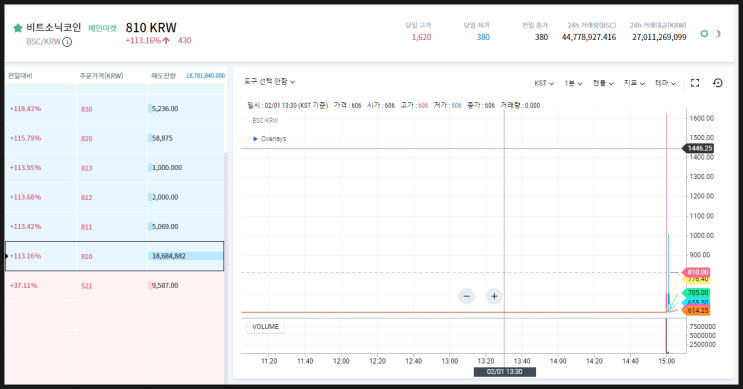Open the info icon beside BSC/KRW

pos(67,42)
